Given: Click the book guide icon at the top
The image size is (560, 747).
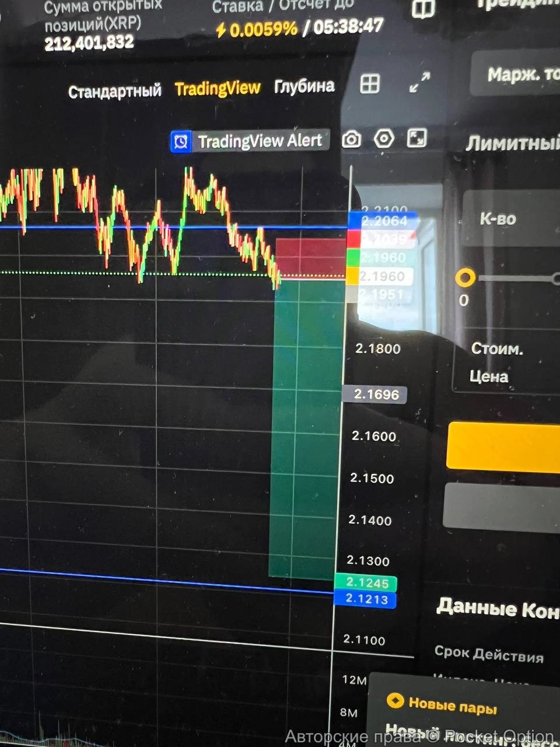Looking at the screenshot, I should pyautogui.click(x=423, y=10).
